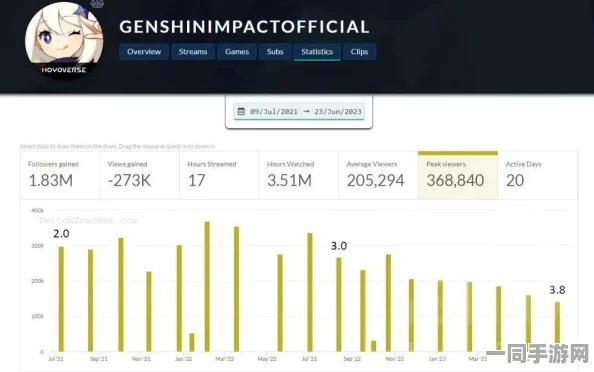Switch to the Games tab
The image size is (594, 372).
(x=237, y=52)
